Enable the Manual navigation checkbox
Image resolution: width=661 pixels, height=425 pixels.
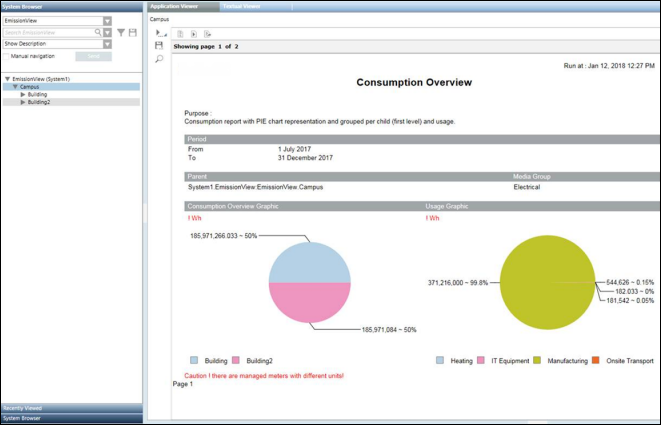pyautogui.click(x=7, y=56)
